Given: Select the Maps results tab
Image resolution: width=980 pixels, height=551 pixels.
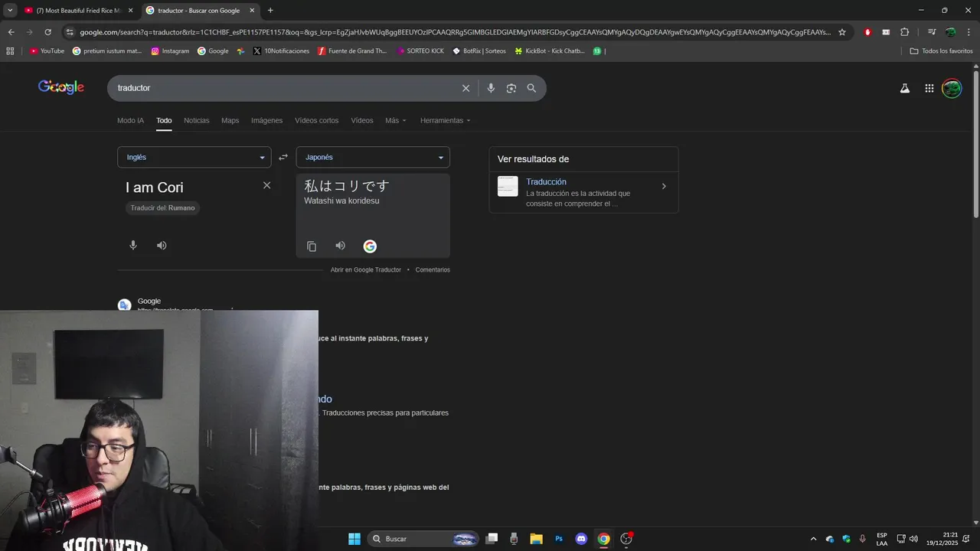Looking at the screenshot, I should point(230,120).
